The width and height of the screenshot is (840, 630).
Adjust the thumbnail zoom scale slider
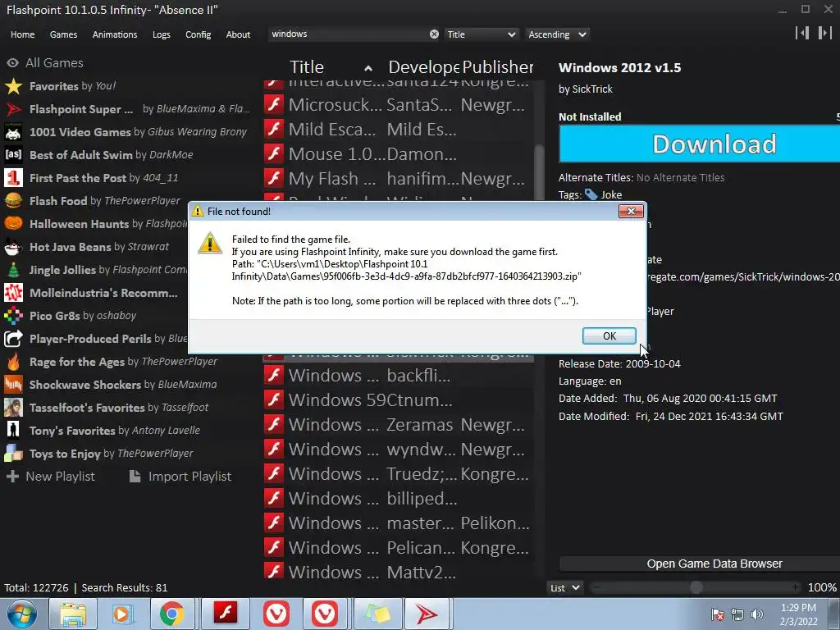click(696, 587)
